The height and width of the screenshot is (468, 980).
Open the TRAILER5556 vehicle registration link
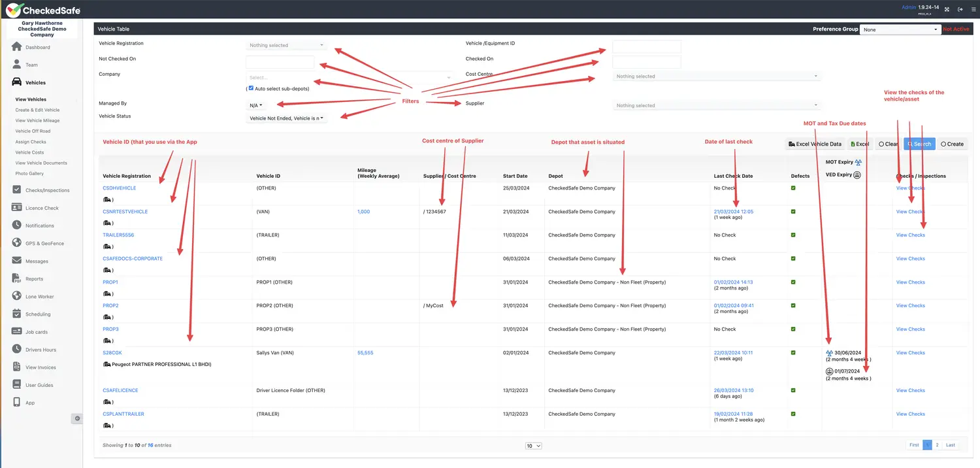click(x=118, y=235)
